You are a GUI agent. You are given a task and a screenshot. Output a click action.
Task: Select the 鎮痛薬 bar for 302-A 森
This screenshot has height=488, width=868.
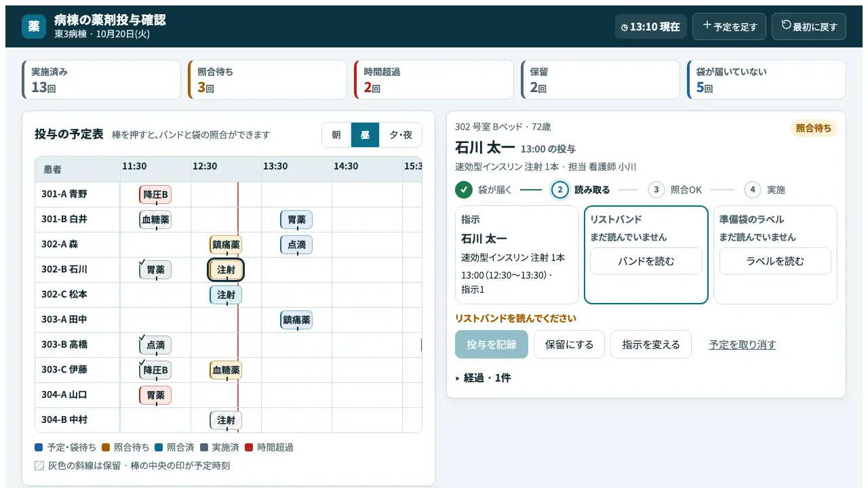pyautogui.click(x=226, y=245)
